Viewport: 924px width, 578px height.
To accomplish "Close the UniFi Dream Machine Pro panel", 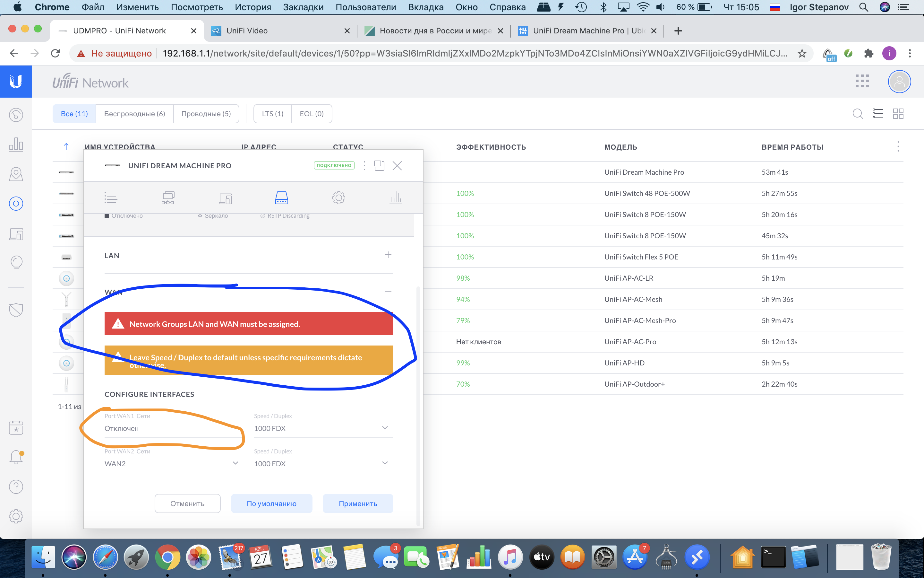I will (397, 165).
